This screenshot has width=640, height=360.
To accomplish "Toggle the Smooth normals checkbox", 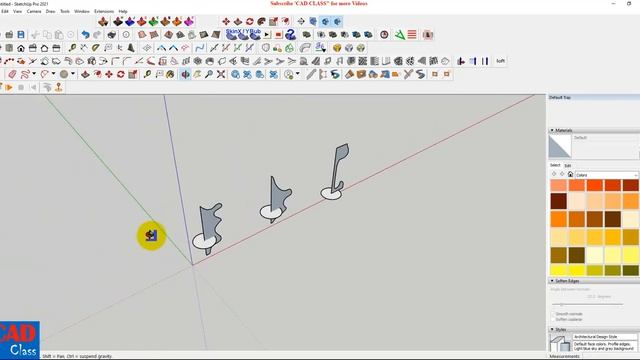I will coord(553,314).
